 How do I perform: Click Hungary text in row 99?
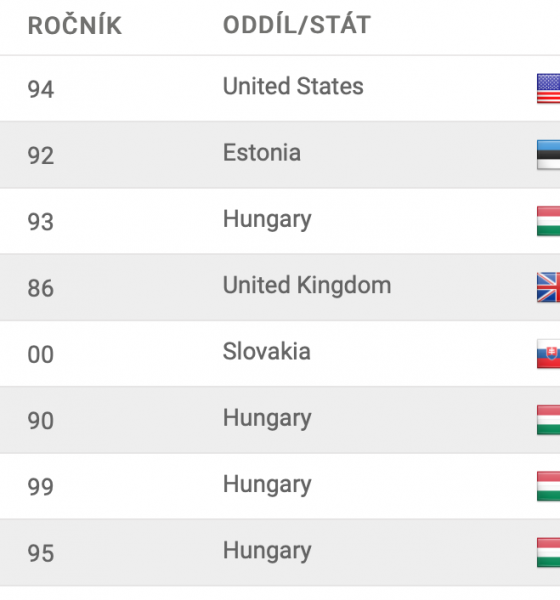pos(267,485)
